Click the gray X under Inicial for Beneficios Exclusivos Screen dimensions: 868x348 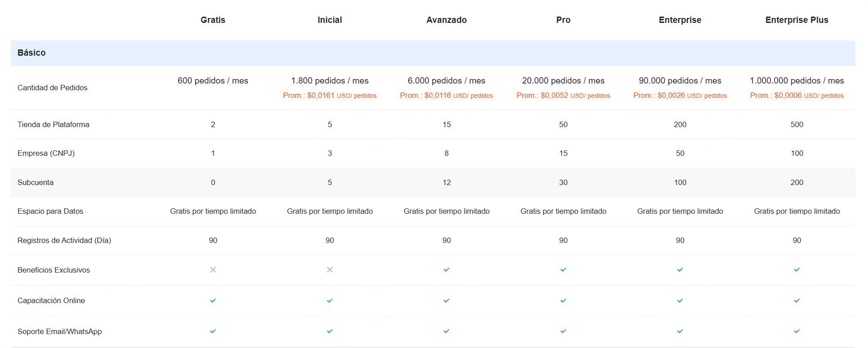click(330, 270)
